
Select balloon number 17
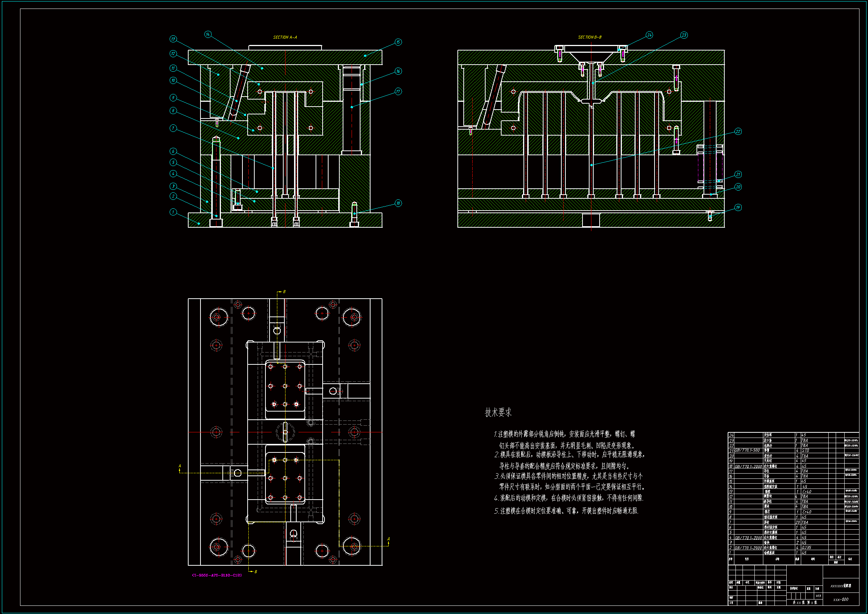click(x=398, y=91)
